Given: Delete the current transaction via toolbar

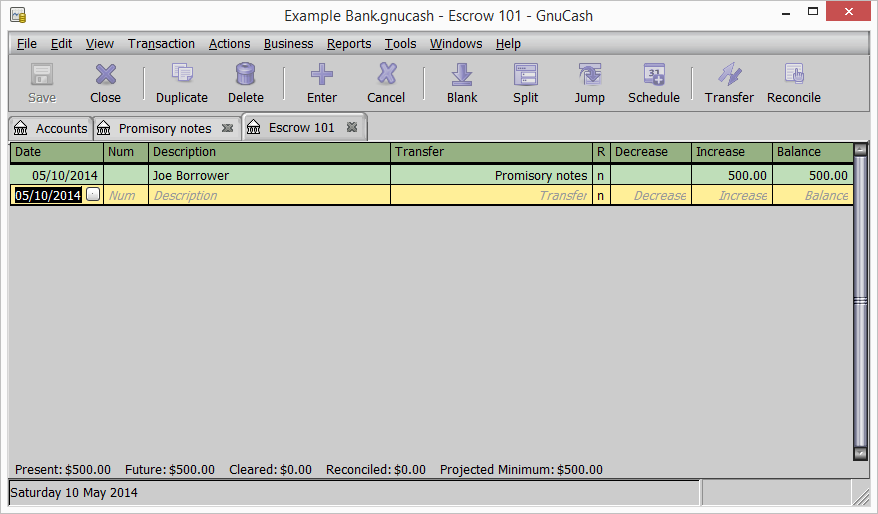Looking at the screenshot, I should (x=245, y=83).
